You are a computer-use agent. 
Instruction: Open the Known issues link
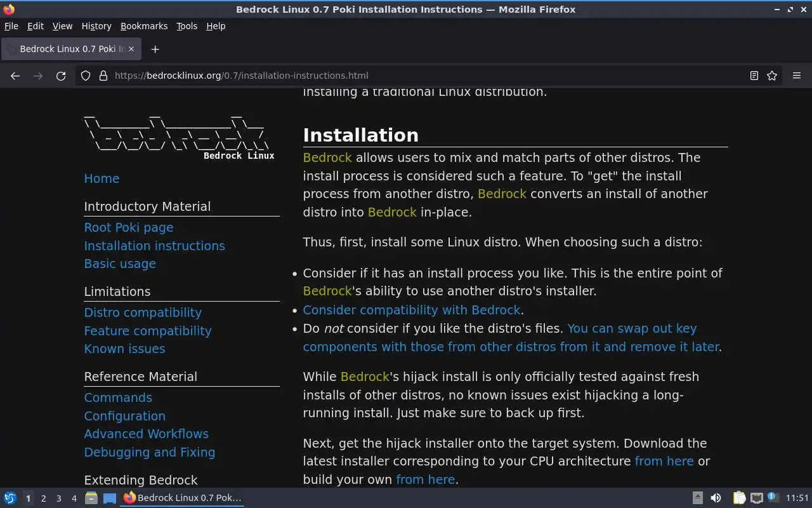124,349
